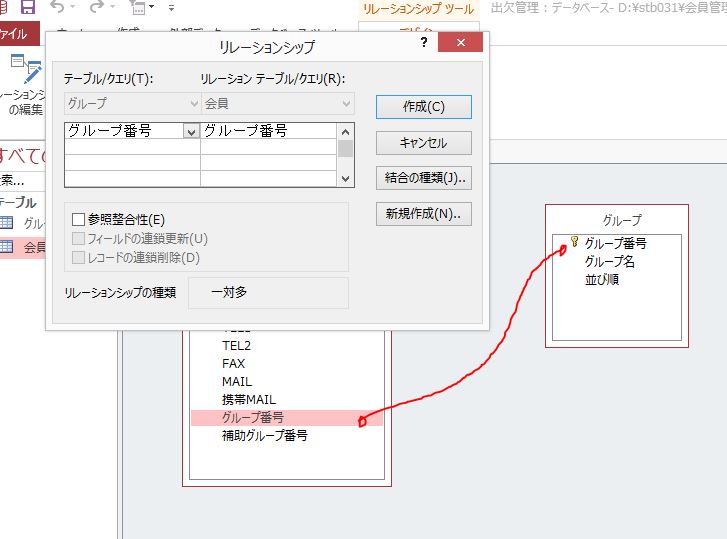Click scroll down arrow in field grid
This screenshot has height=539, width=727.
(345, 178)
